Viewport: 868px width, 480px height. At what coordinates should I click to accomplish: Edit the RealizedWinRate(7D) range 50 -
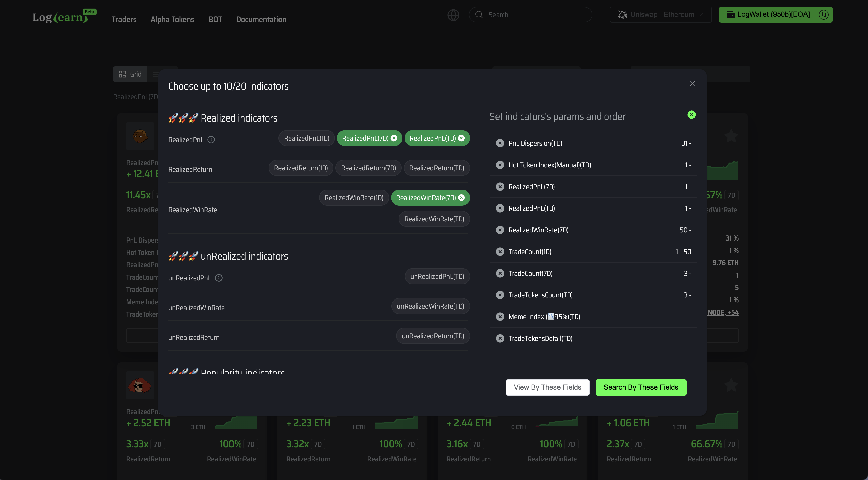pyautogui.click(x=685, y=230)
